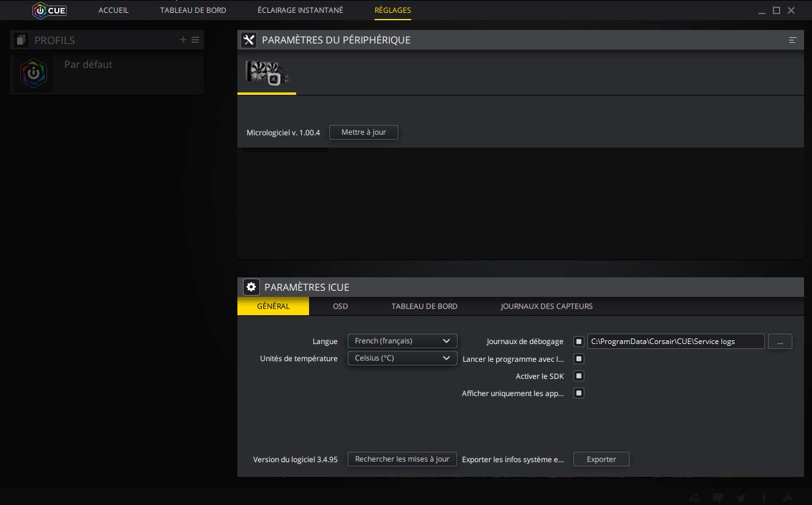Select the Par défaut profile icon
This screenshot has height=505, width=812.
(x=34, y=73)
